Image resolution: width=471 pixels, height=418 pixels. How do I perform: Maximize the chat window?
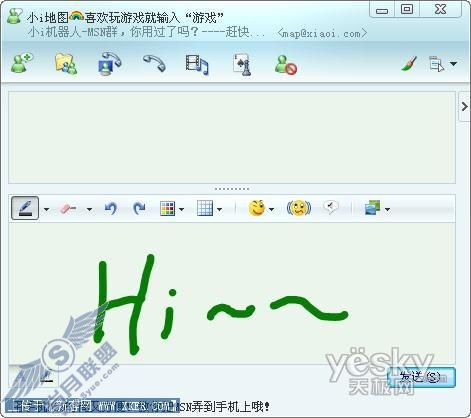pyautogui.click(x=407, y=9)
